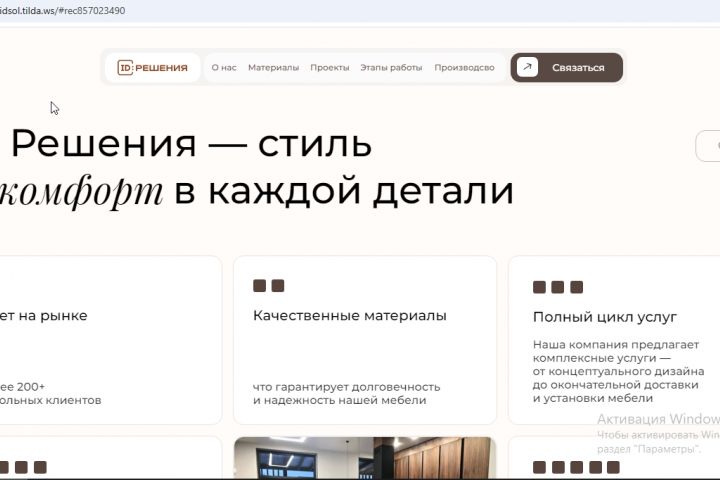Click the Связаться button

[x=567, y=68]
